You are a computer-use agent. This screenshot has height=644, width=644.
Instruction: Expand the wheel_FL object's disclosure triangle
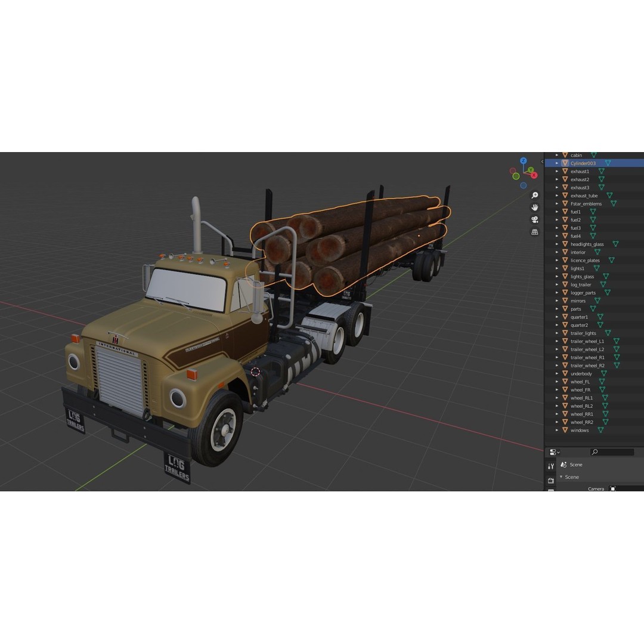click(x=557, y=381)
